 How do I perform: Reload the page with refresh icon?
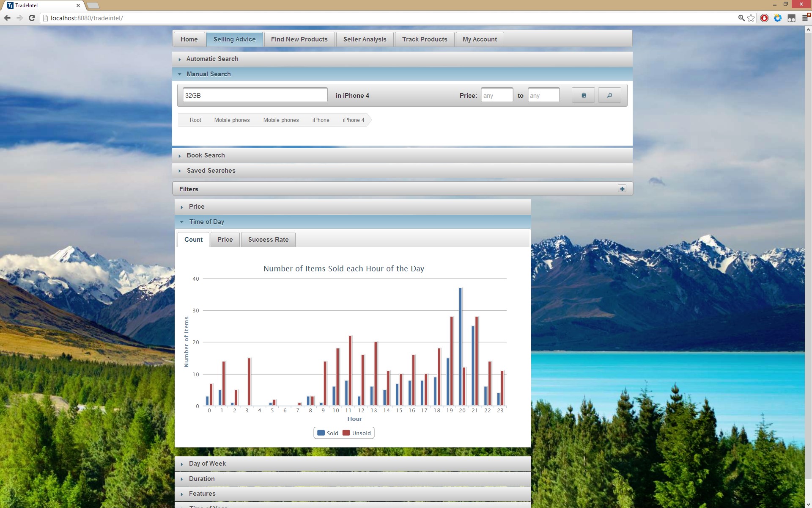[32, 18]
